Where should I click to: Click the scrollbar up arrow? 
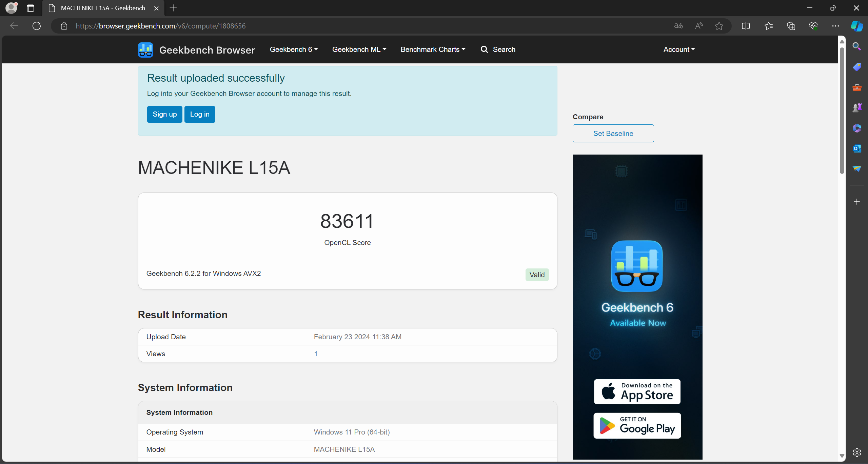pyautogui.click(x=842, y=41)
